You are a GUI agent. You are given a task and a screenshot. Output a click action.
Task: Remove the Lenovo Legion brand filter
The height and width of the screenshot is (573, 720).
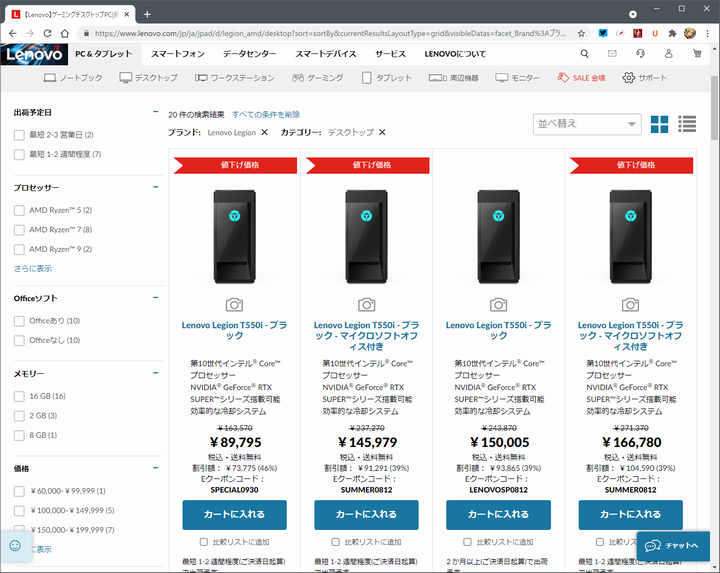[264, 132]
